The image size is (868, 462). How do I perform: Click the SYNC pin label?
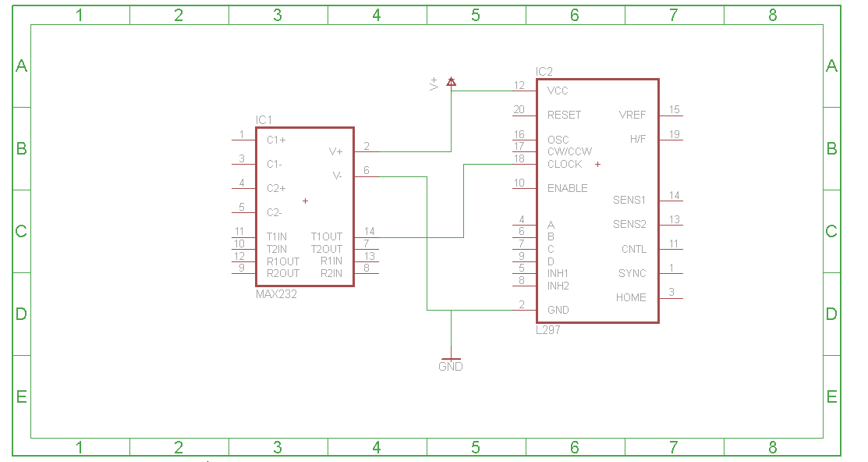632,273
